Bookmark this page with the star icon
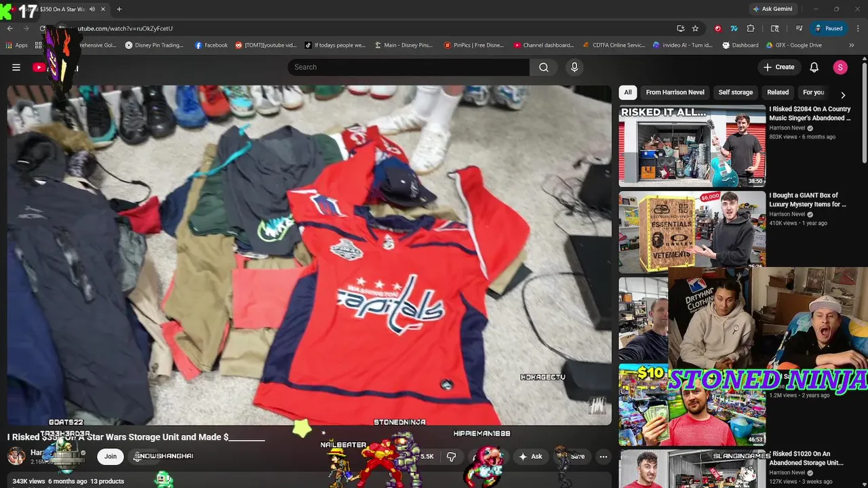This screenshot has height=488, width=868. (695, 28)
